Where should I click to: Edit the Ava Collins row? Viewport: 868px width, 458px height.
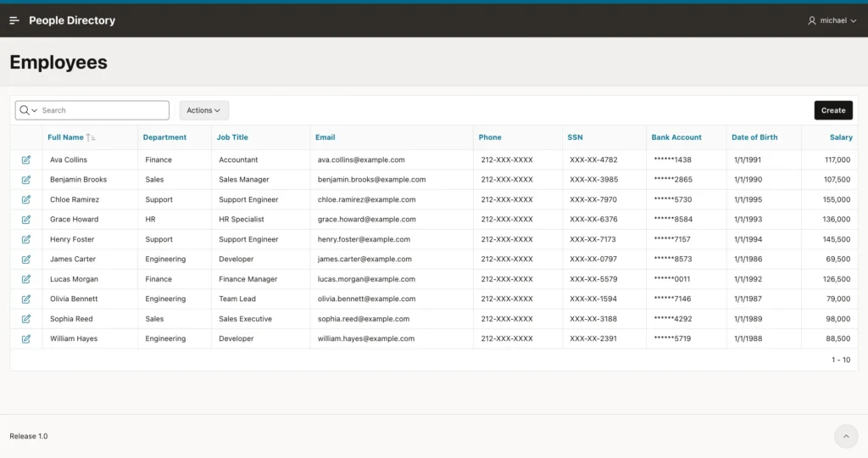[26, 160]
